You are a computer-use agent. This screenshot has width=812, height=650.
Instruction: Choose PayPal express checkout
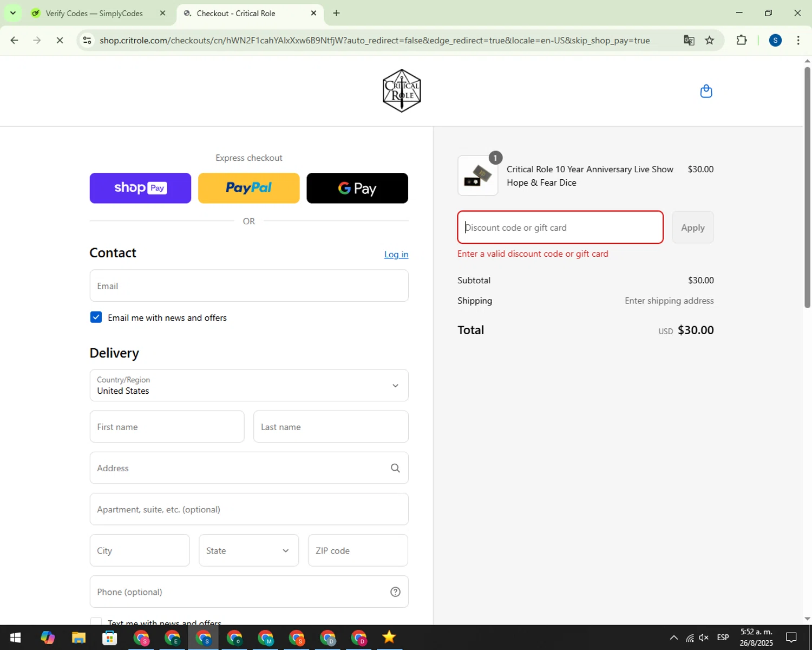pos(249,188)
